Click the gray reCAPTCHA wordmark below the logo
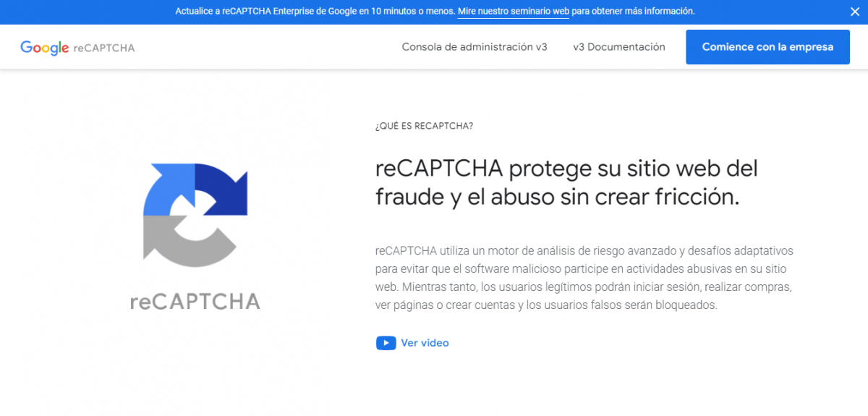 195,302
